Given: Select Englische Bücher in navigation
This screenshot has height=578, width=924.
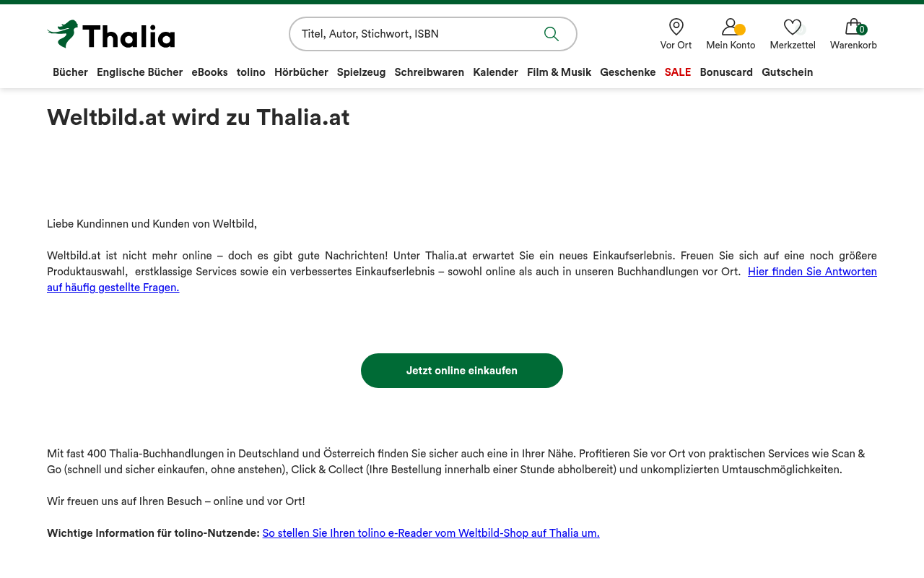Looking at the screenshot, I should click(139, 72).
